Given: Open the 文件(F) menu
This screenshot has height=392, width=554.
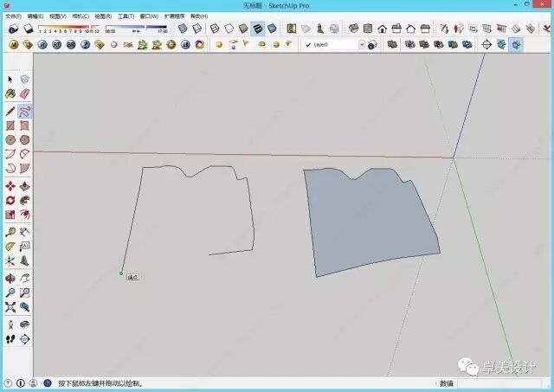Looking at the screenshot, I should (x=14, y=16).
